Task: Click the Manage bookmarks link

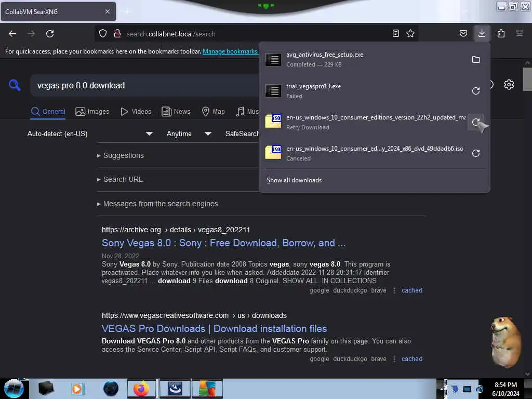Action: coord(230,51)
